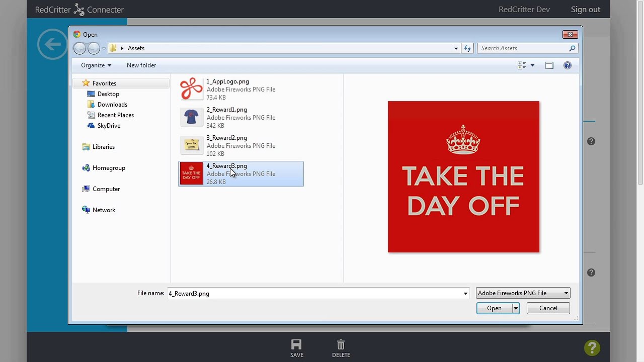Click the Take The Day Off preview image
The height and width of the screenshot is (362, 644).
tap(463, 177)
